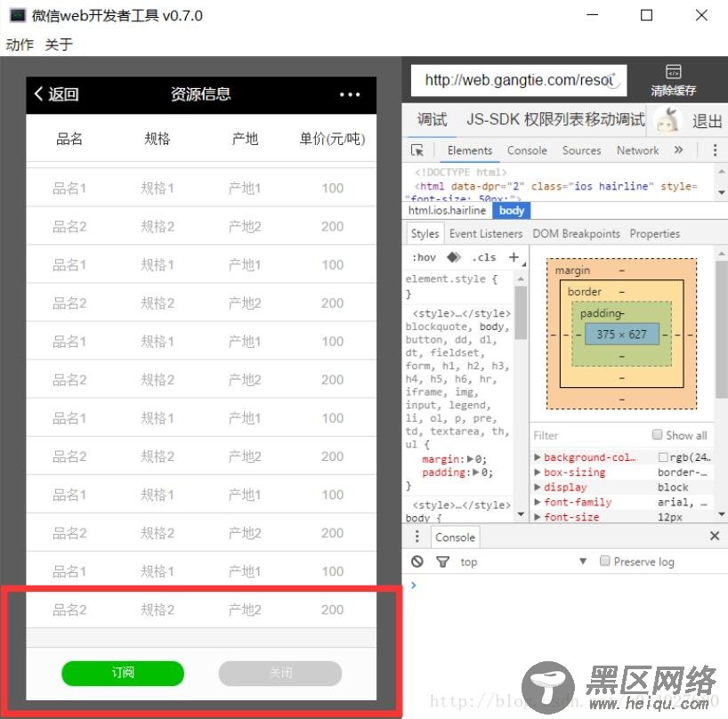Toggle the :hov element state button
Viewport: 728px width, 719px height.
(424, 258)
